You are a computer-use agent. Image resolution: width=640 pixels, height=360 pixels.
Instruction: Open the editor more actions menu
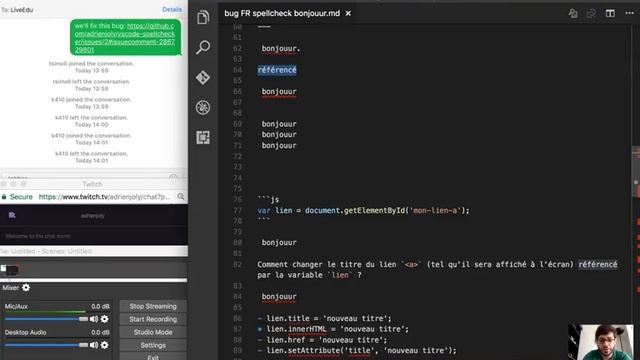point(629,13)
